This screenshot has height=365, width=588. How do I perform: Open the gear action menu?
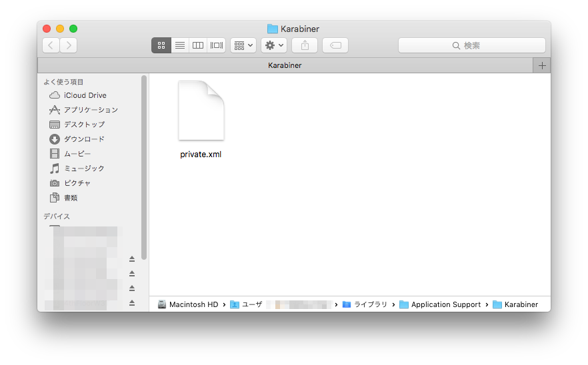pyautogui.click(x=273, y=45)
